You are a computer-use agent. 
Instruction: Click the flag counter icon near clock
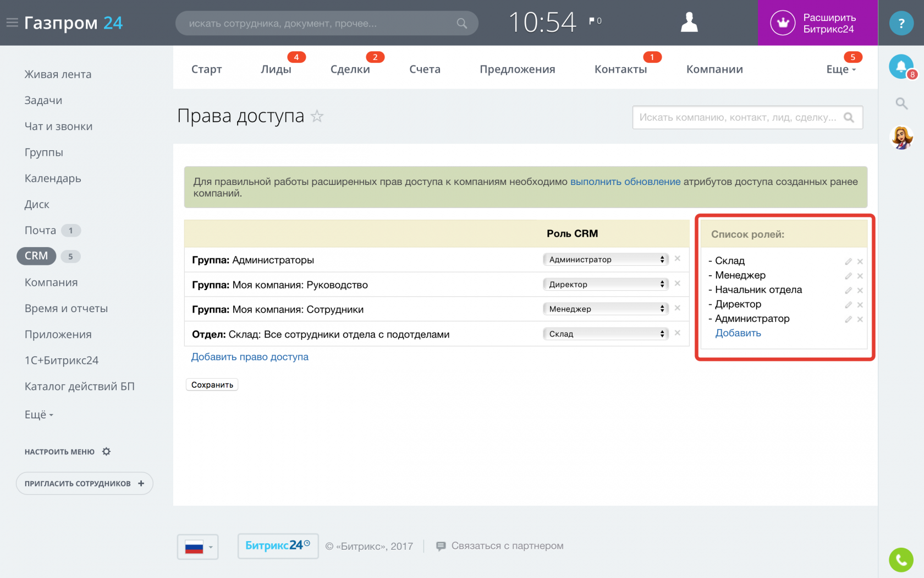pos(595,21)
